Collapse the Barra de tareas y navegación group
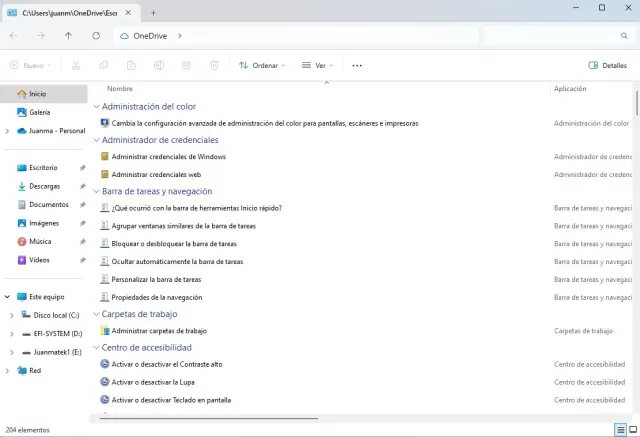The height and width of the screenshot is (437, 640). coord(96,191)
